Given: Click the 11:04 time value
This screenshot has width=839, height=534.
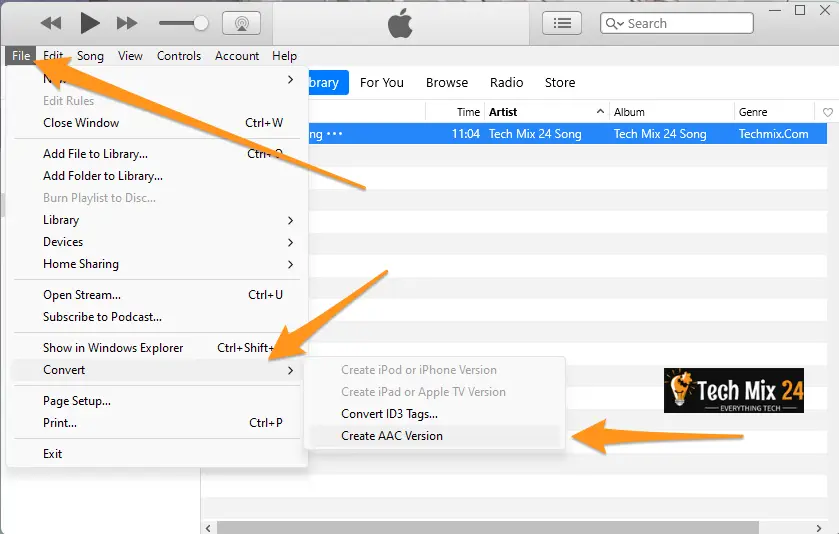Looking at the screenshot, I should point(466,134).
